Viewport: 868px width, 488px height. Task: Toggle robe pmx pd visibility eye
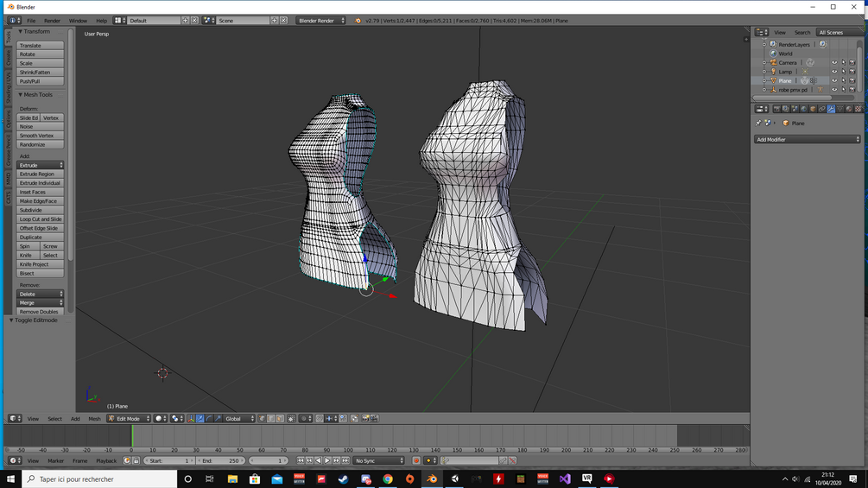834,90
